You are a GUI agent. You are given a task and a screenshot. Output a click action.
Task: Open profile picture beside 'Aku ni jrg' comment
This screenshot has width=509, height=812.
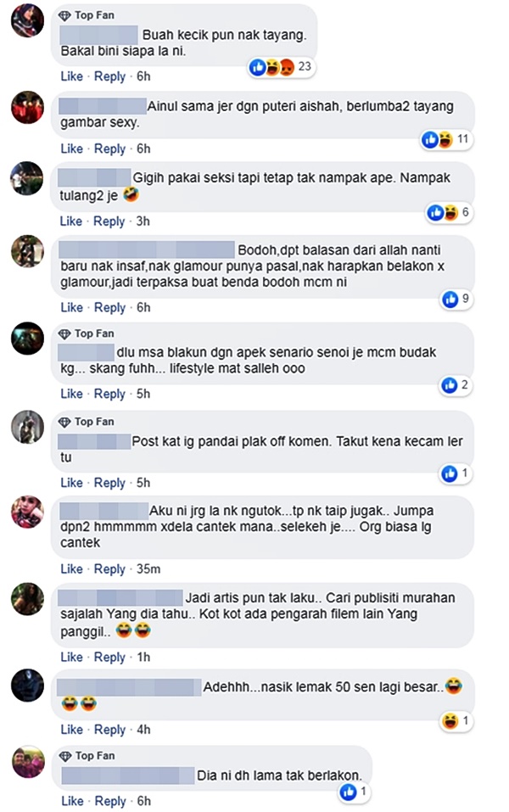[x=27, y=512]
